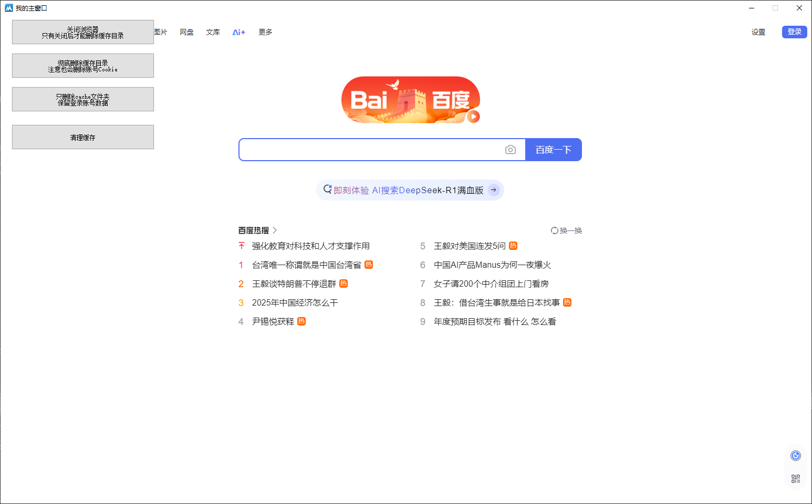812x504 pixels.
Task: Click the 百度一下 search button
Action: point(554,150)
